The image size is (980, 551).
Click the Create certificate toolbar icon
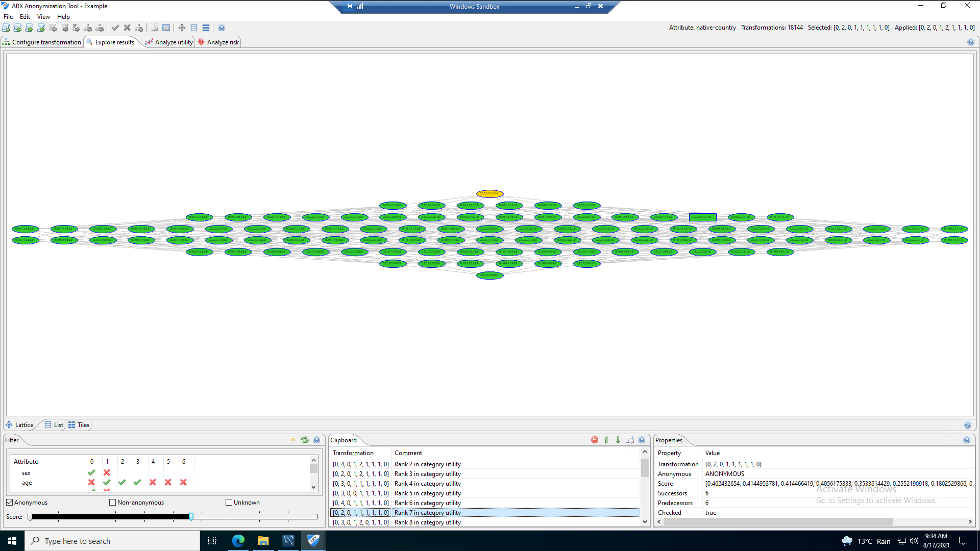tap(77, 28)
